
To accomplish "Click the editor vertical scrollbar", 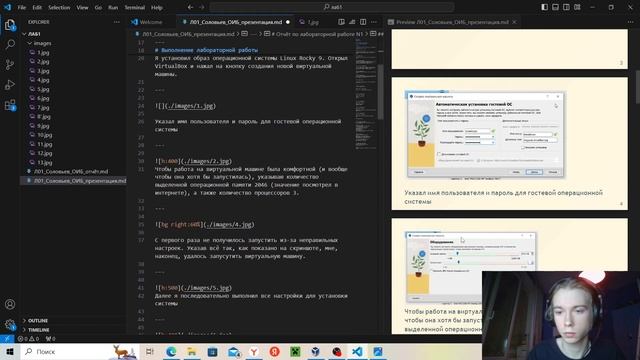I will (381, 92).
